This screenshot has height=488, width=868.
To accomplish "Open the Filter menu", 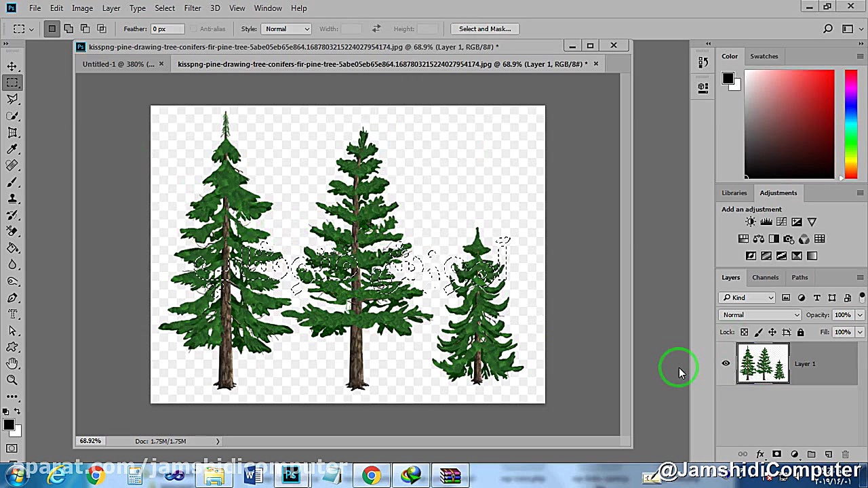I will (x=192, y=8).
